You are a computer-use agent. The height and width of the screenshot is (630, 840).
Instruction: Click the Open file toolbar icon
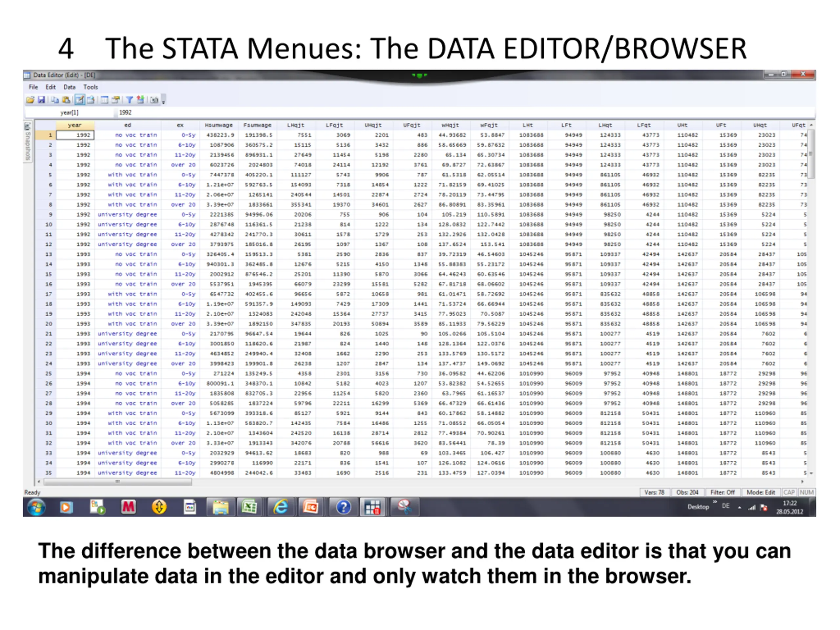coord(30,100)
